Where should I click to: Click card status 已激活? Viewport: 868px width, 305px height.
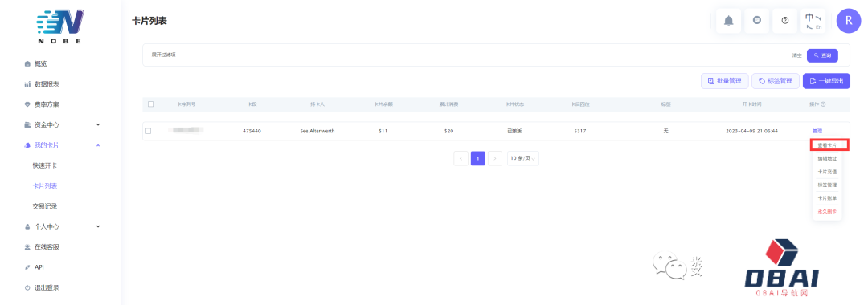coord(514,131)
